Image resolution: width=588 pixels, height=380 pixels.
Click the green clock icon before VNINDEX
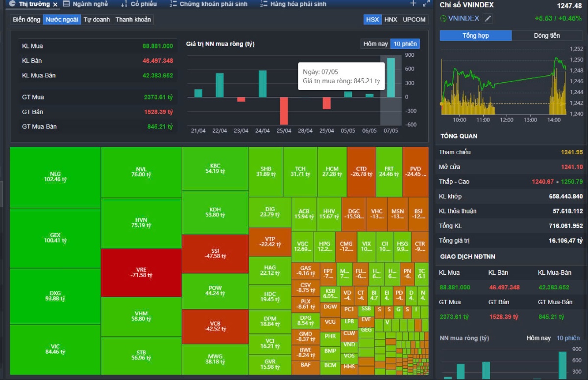(x=443, y=19)
